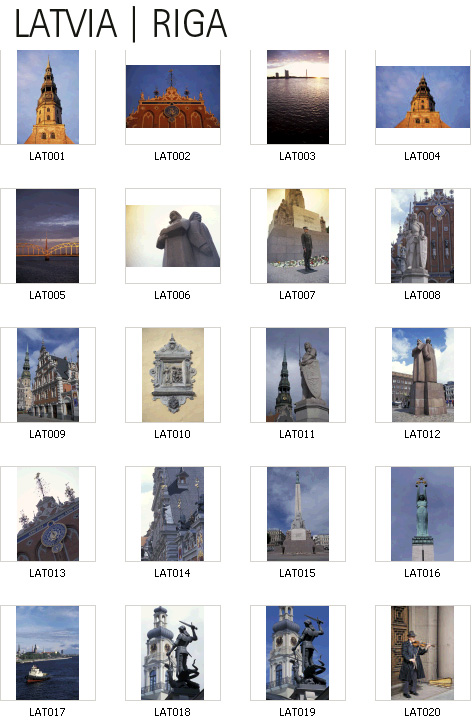
Task: Select the LAT002 red ornate facade photo
Action: 173,97
